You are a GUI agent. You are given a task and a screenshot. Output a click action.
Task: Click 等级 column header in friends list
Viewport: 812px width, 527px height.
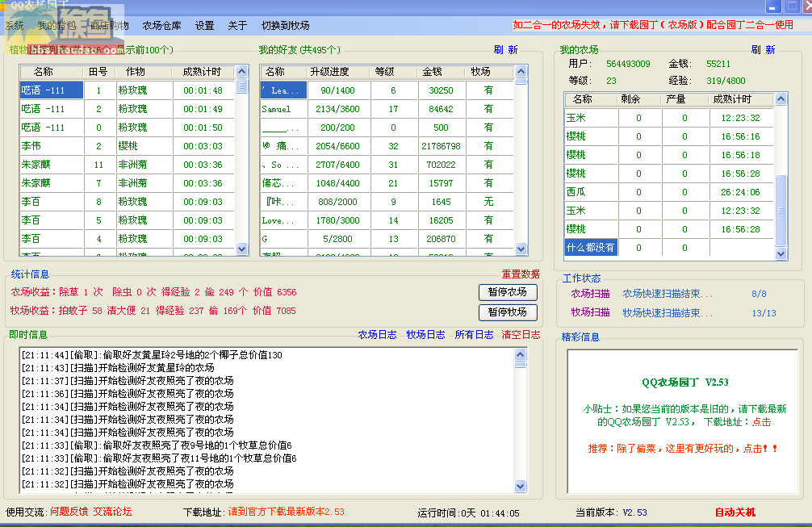coord(393,72)
